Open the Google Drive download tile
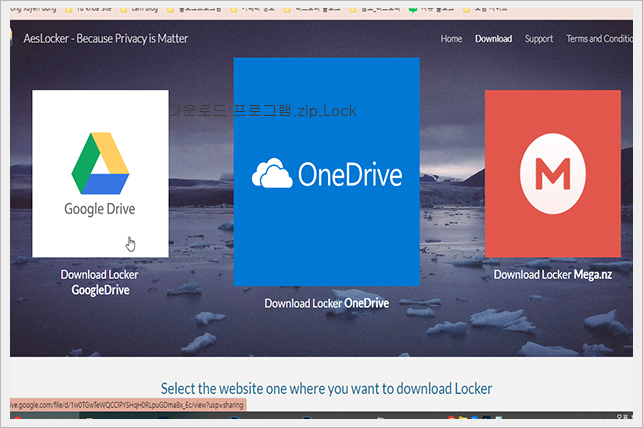 tap(100, 173)
